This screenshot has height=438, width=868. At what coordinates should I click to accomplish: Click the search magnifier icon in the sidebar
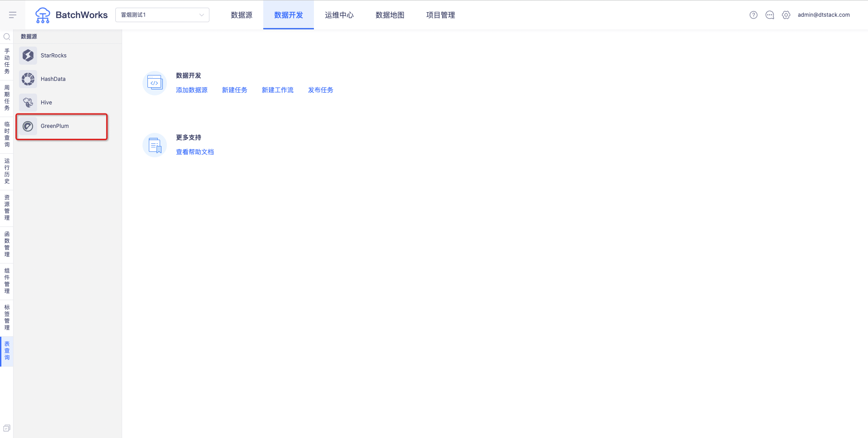tap(7, 37)
